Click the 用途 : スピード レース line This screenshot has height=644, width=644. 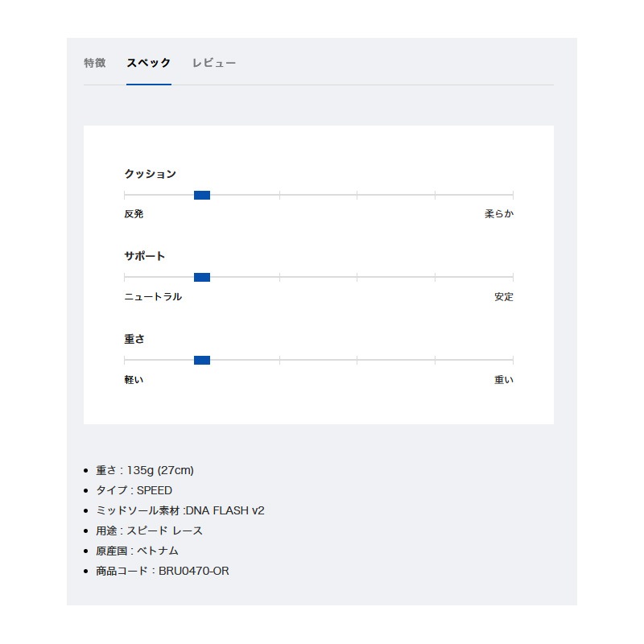click(150, 530)
